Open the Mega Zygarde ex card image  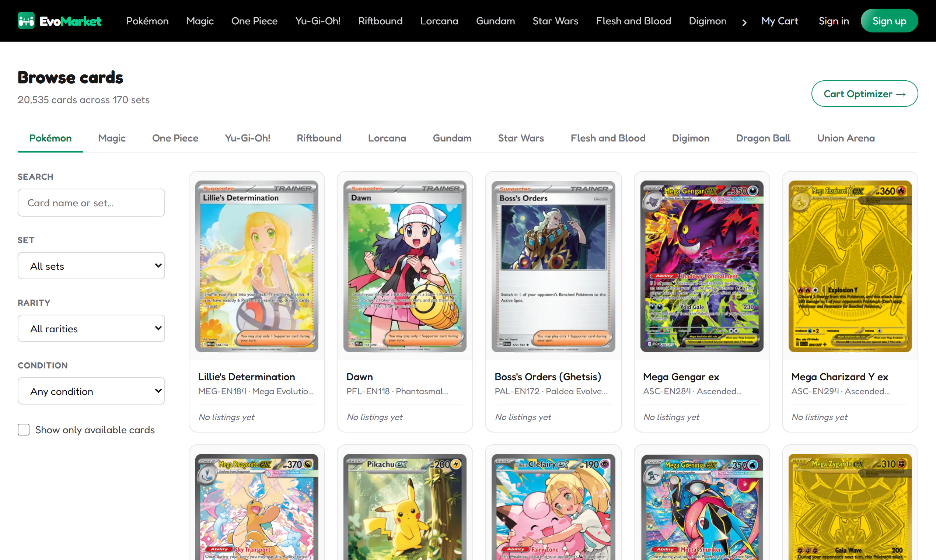coord(850,507)
